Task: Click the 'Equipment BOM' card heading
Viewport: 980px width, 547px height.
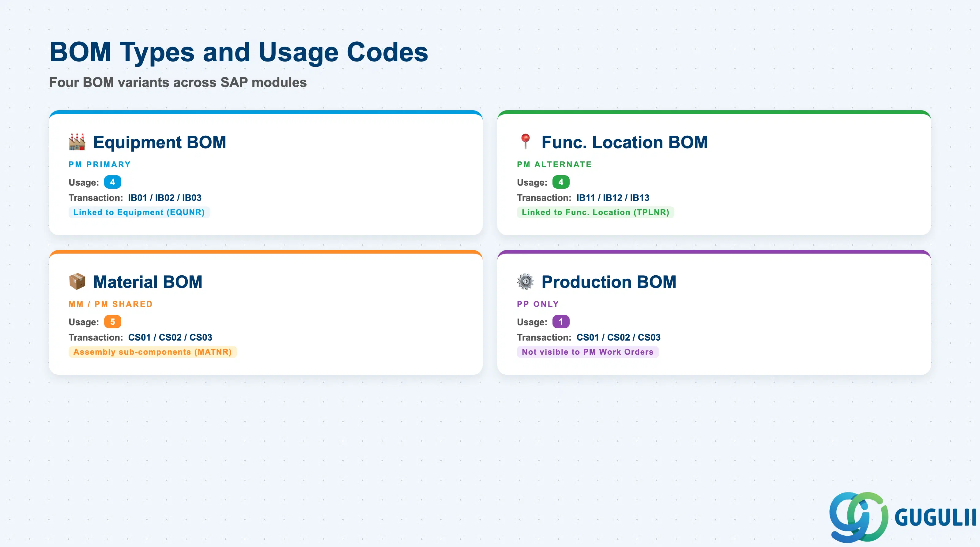Action: [x=159, y=142]
